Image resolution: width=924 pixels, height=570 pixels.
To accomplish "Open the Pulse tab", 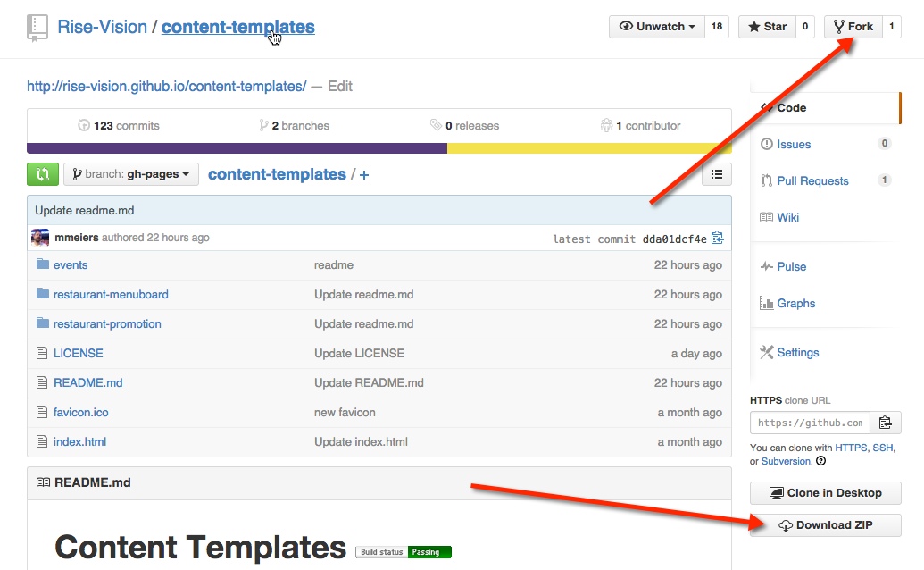I will click(x=791, y=267).
